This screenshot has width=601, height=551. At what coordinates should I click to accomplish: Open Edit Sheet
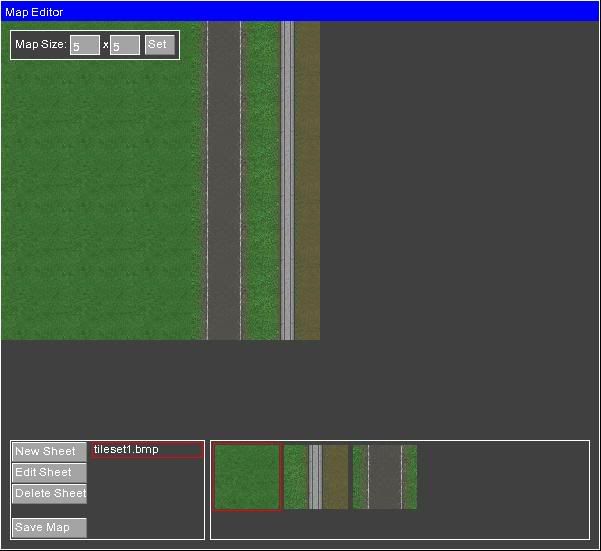tap(49, 473)
